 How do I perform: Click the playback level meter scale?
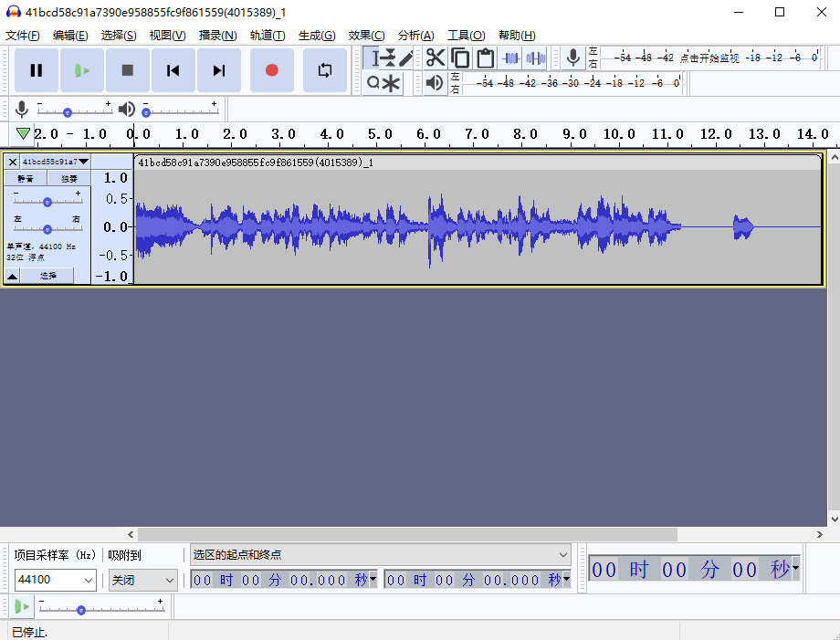click(x=572, y=83)
